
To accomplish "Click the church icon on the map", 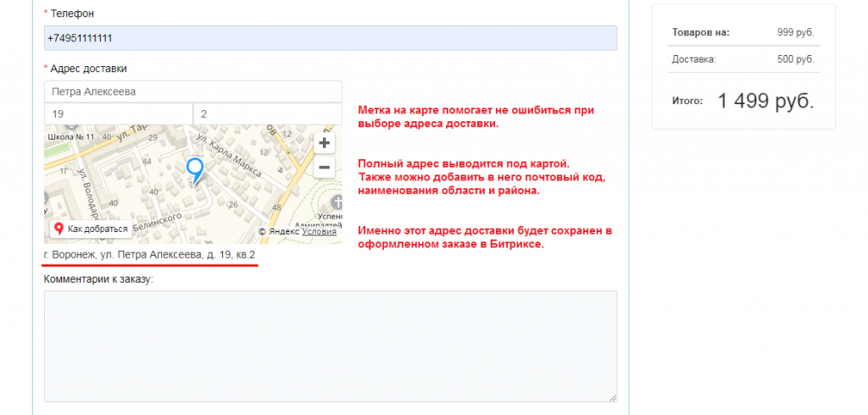I will (x=337, y=202).
